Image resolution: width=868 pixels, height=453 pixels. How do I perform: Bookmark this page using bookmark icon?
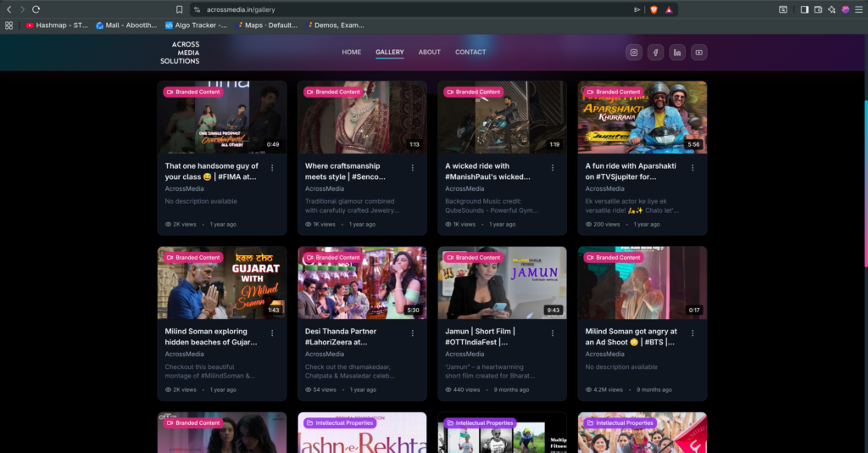(180, 9)
